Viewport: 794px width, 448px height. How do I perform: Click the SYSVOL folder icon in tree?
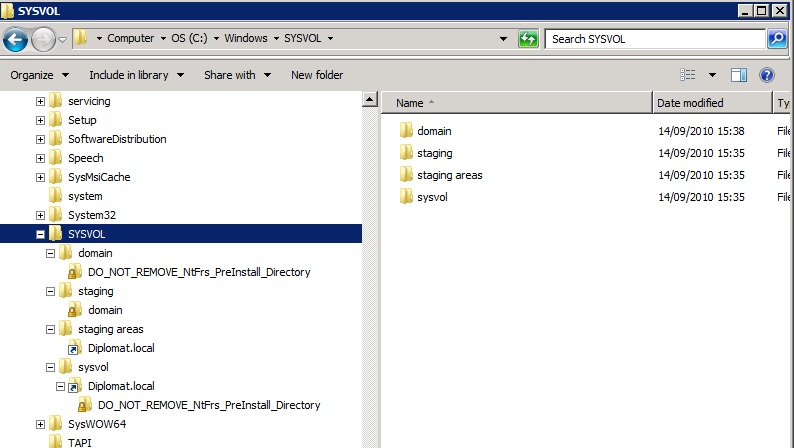tap(56, 234)
